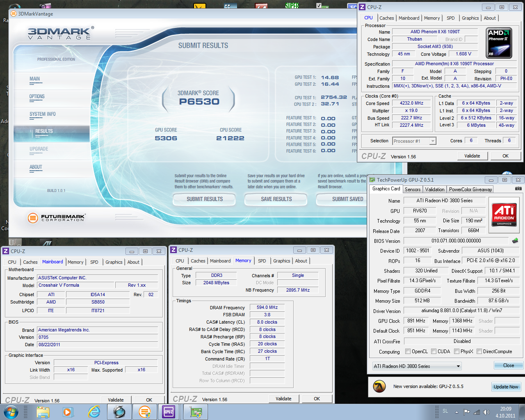Click the SL language indicator in taskbar
Screen dimensions: 525x420
click(x=445, y=411)
